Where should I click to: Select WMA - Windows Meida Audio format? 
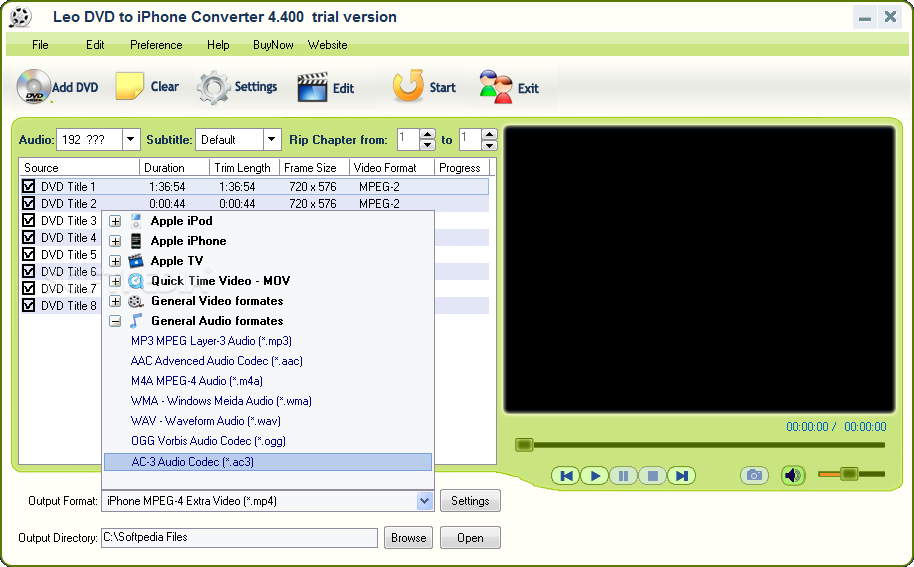click(221, 401)
